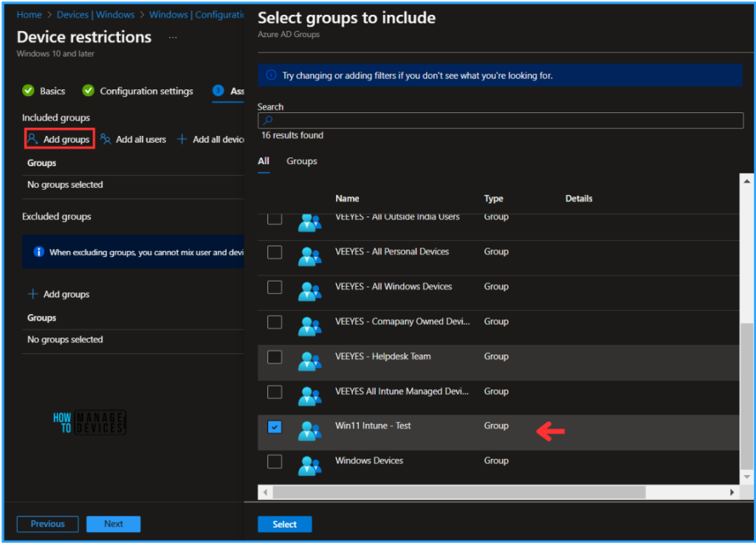Click the horizontal scrollbar right arrow

(732, 492)
